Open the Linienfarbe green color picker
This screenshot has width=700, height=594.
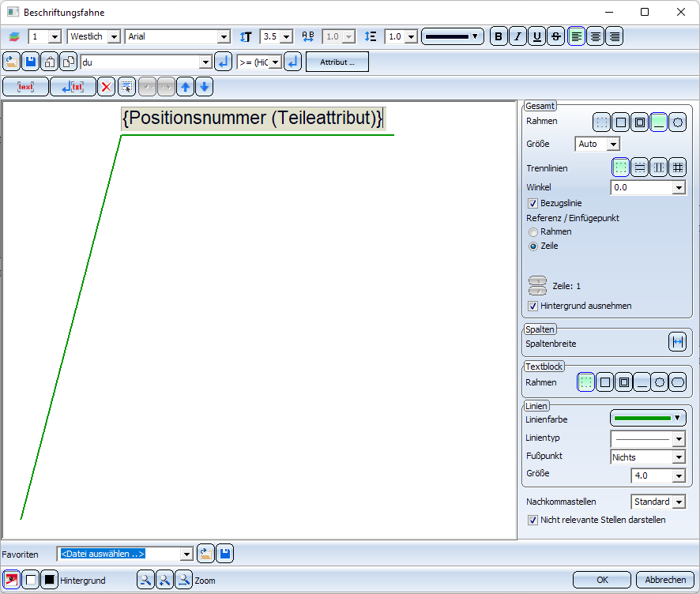(x=648, y=418)
